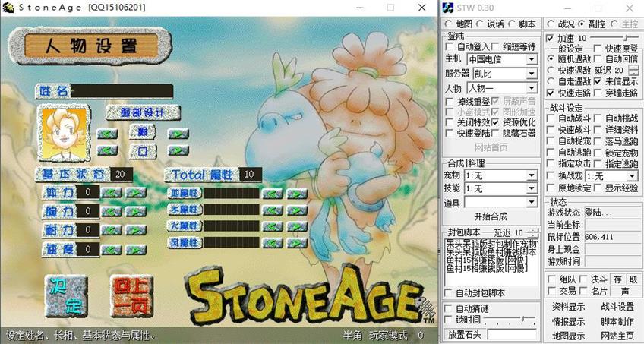This screenshot has width=644, height=344.
Task: Select the 战况 view option
Action: (x=551, y=24)
